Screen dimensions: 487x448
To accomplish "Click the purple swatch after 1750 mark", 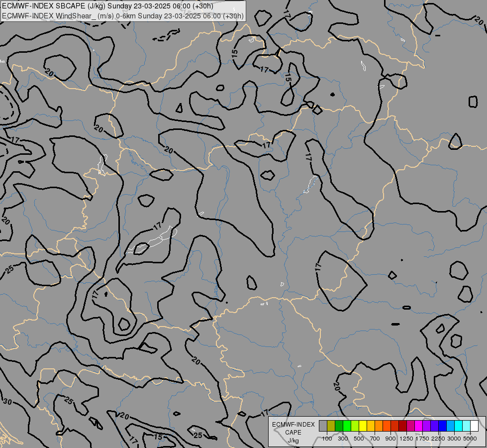I will coord(427,426).
